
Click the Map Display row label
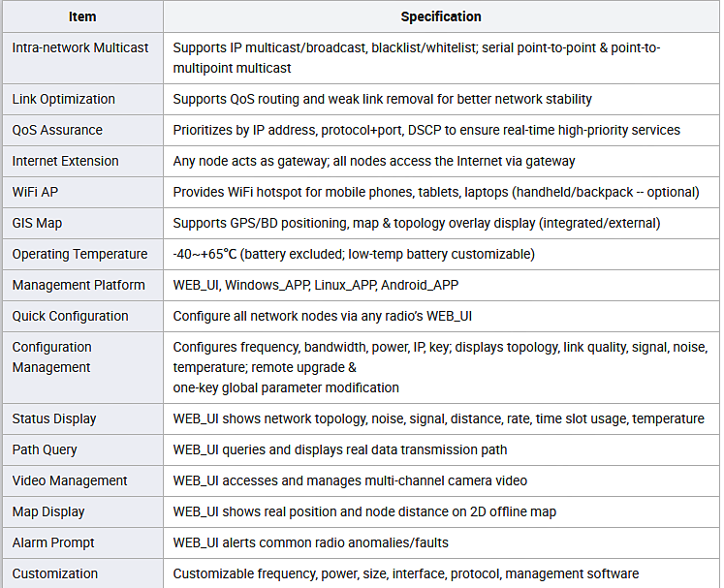pos(48,511)
